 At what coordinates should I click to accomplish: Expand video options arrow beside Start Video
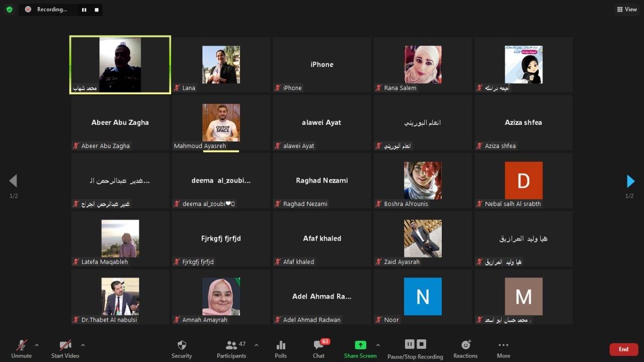coord(83,345)
